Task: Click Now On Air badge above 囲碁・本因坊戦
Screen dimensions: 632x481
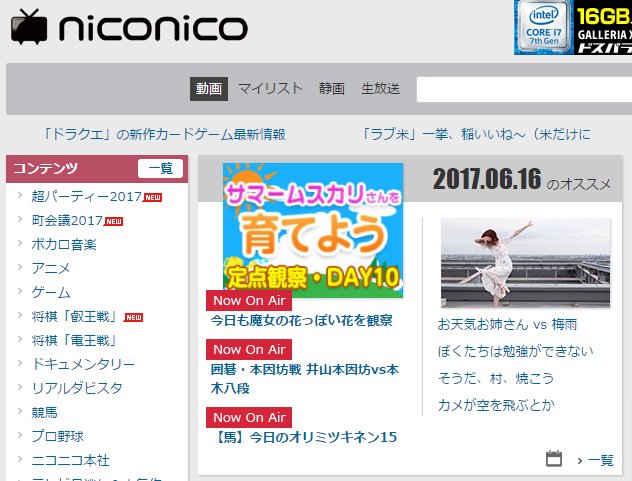Action: 249,350
